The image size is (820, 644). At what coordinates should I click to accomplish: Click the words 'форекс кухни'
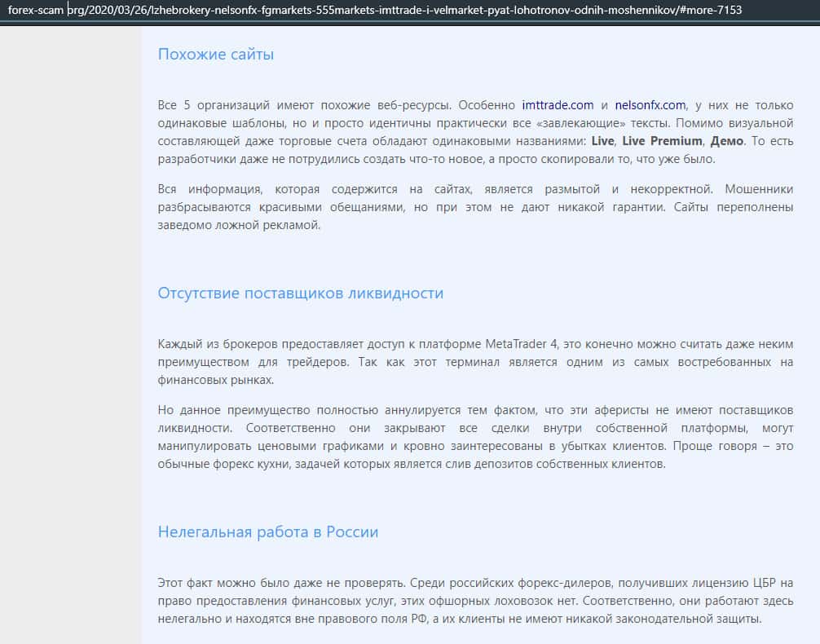point(250,464)
